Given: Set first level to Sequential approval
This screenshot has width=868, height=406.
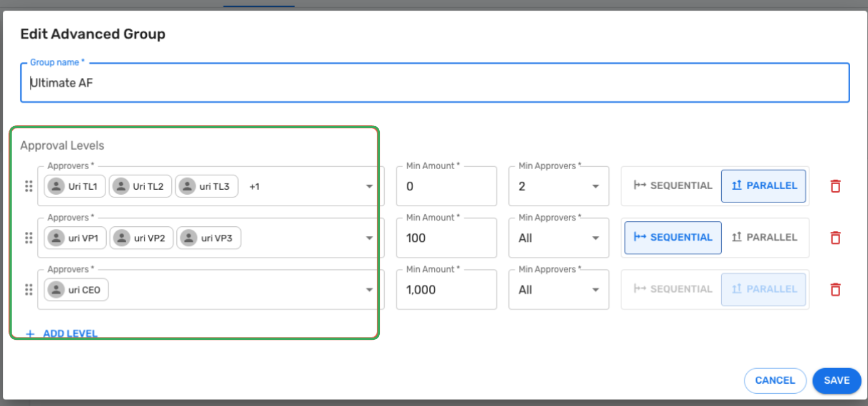Looking at the screenshot, I should click(673, 186).
